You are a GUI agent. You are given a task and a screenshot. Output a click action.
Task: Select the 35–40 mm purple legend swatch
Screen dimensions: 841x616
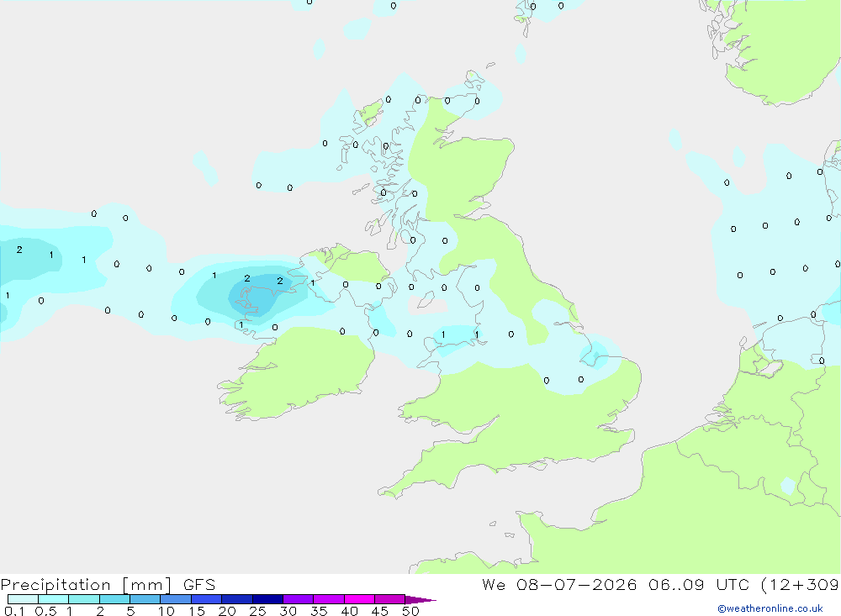[329, 599]
